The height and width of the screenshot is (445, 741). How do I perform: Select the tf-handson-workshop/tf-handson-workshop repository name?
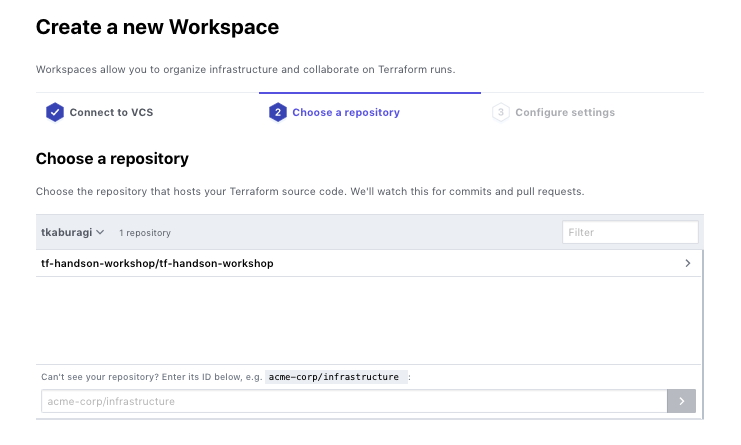157,263
